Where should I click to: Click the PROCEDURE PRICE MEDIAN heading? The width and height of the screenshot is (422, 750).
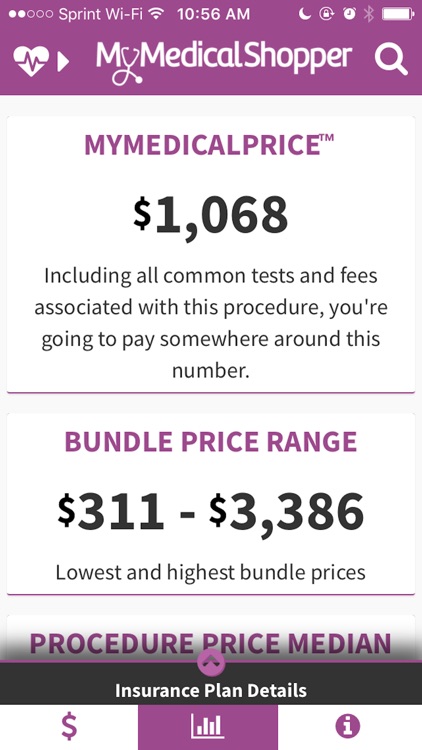pyautogui.click(x=211, y=644)
